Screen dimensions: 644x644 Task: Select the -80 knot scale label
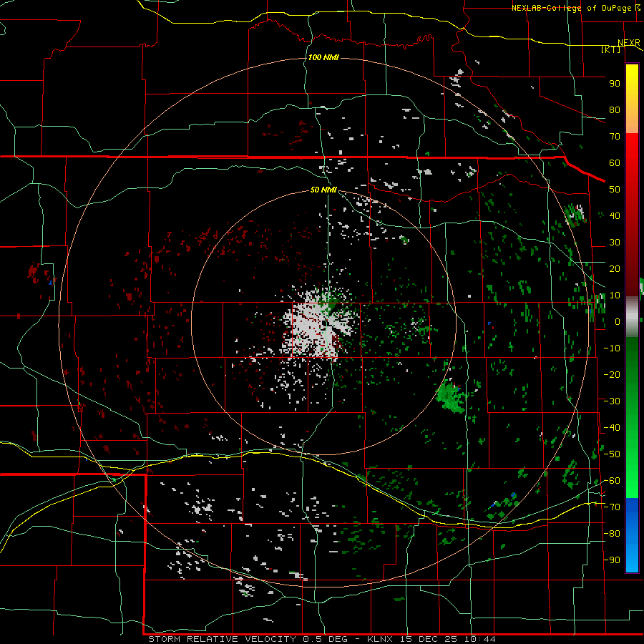coord(612,534)
